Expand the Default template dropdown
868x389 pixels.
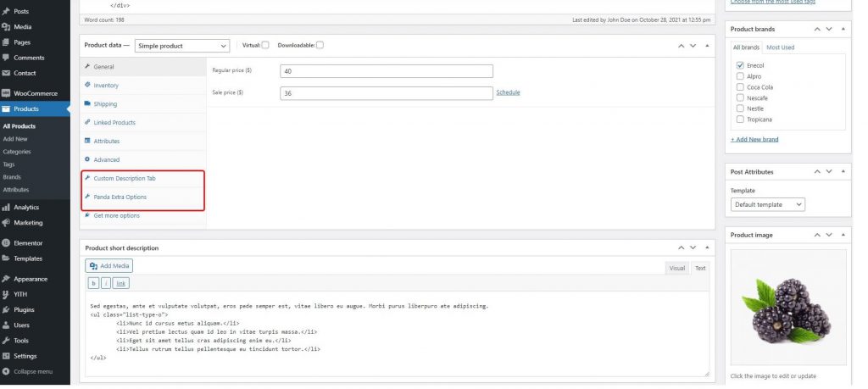[767, 205]
